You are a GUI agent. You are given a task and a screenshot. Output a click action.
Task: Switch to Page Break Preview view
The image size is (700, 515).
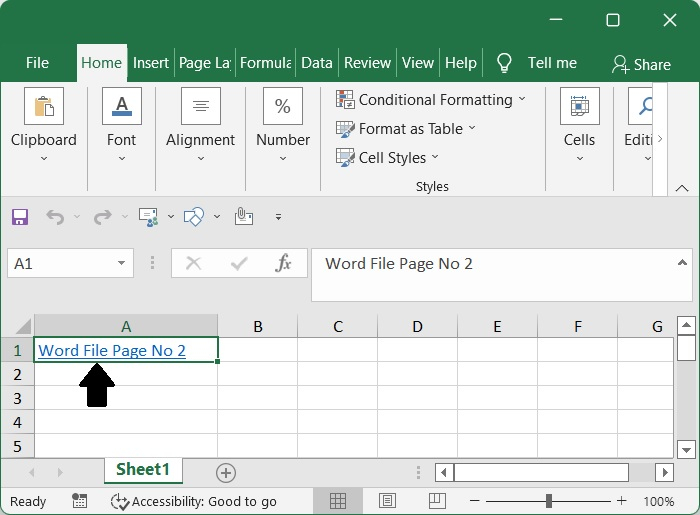pos(437,501)
